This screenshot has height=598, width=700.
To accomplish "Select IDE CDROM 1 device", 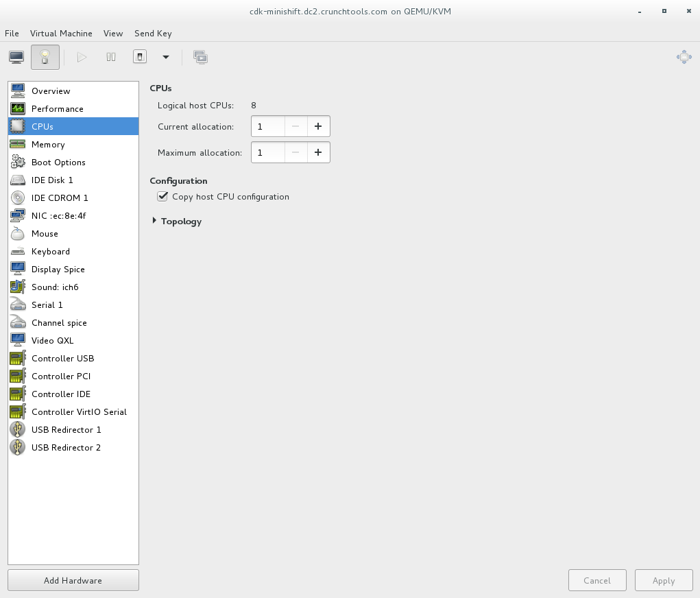I will [60, 198].
